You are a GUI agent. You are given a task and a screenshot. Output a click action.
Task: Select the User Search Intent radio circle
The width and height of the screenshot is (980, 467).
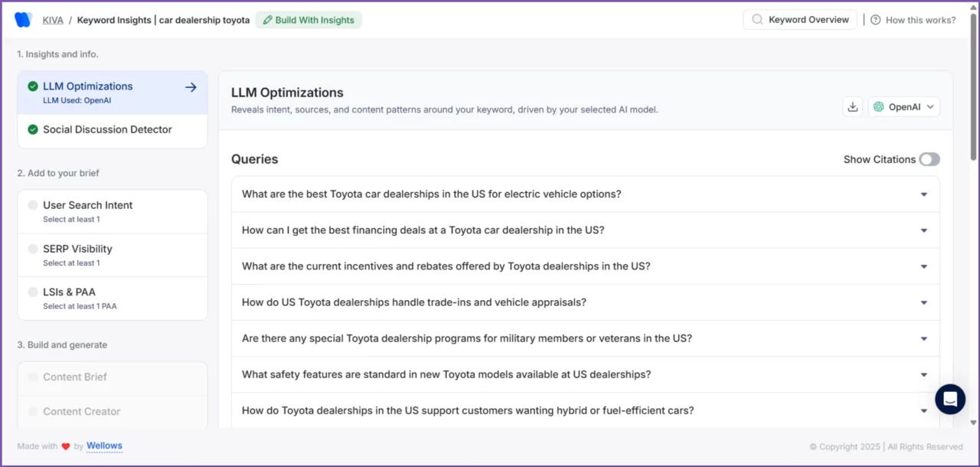point(33,205)
